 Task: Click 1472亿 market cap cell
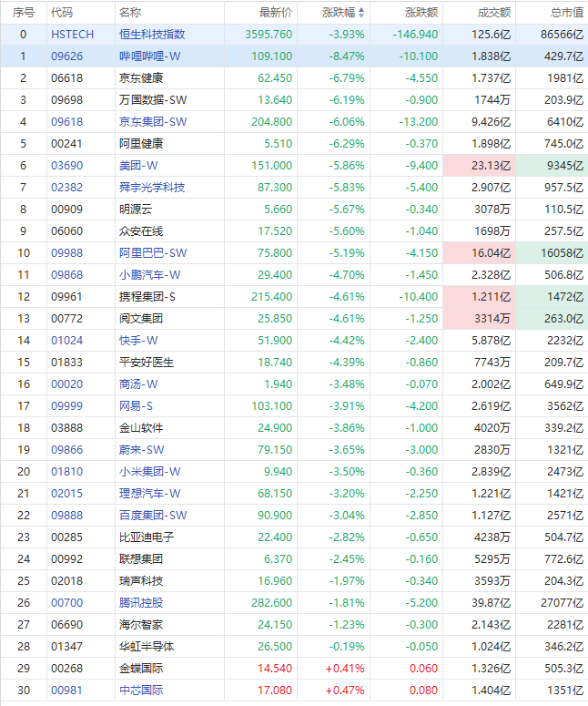[x=552, y=297]
